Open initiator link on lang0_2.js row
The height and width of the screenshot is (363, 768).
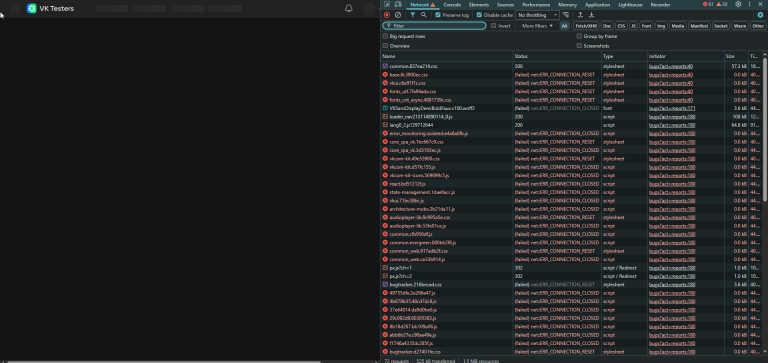(672, 125)
